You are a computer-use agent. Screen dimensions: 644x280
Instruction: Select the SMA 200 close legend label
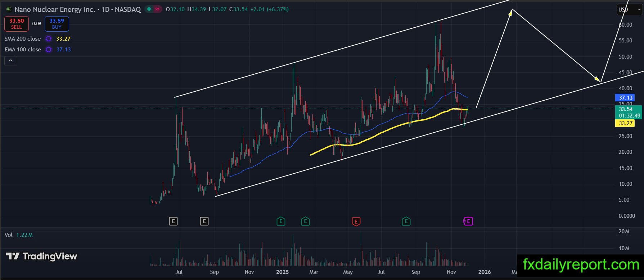[x=23, y=39]
